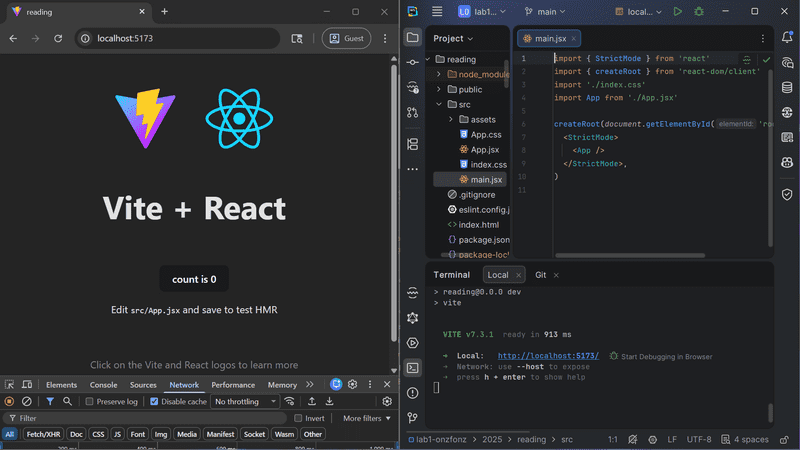Open the Project view dropdown

tap(453, 38)
